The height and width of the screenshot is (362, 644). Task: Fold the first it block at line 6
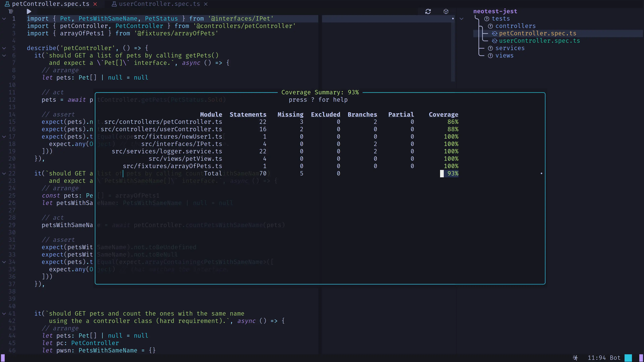(4, 55)
